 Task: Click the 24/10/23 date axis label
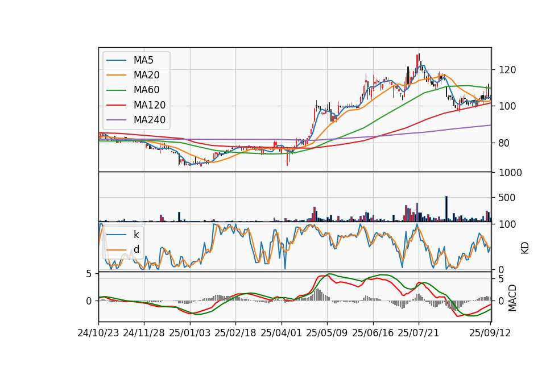pyautogui.click(x=98, y=333)
